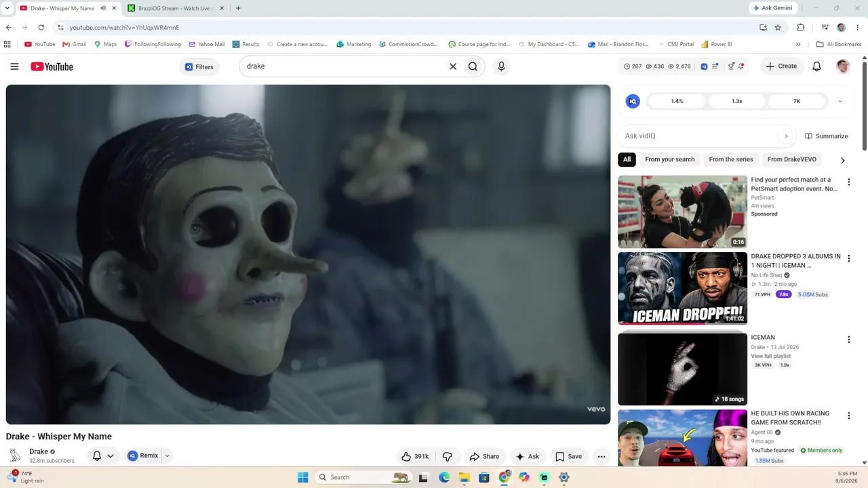Go to the YouTube home logo
The width and height of the screenshot is (868, 488).
(x=52, y=66)
